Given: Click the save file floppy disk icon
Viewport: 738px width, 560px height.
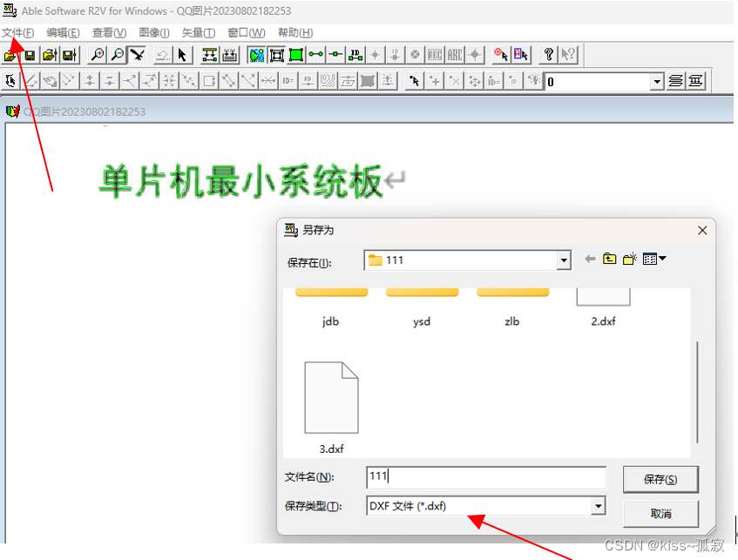Looking at the screenshot, I should pos(30,56).
